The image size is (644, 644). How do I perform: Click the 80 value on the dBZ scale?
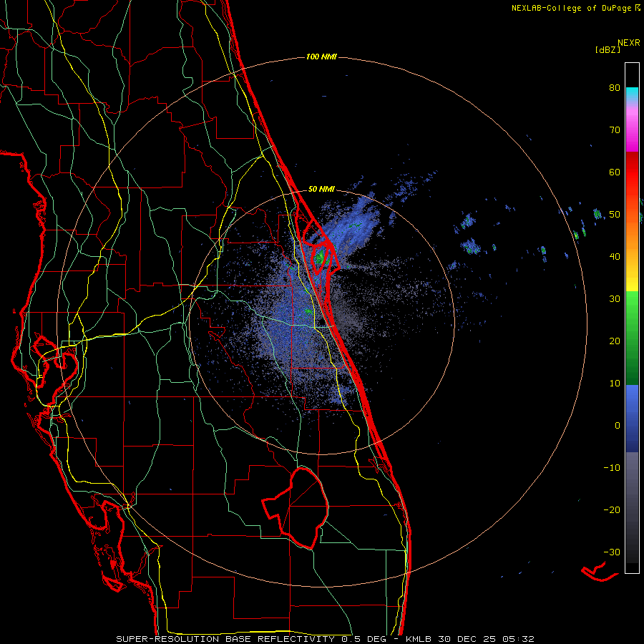pos(615,88)
